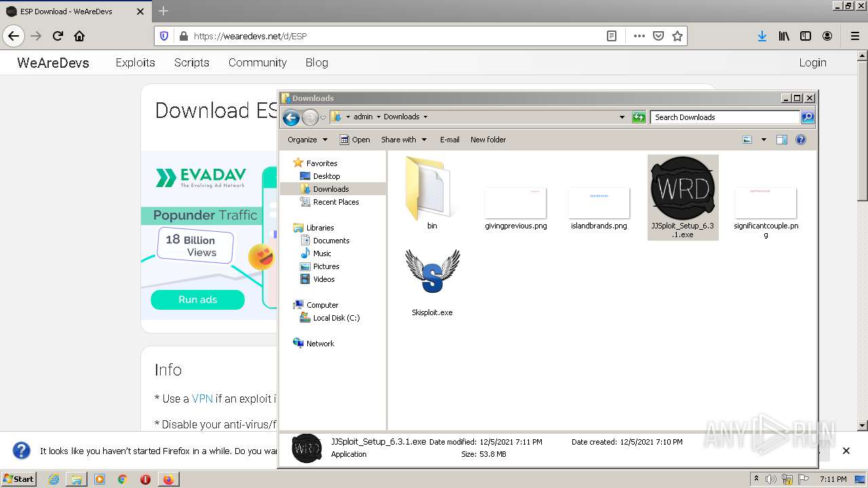Click Open in Explorer toolbar
The height and width of the screenshot is (488, 868).
coord(355,140)
